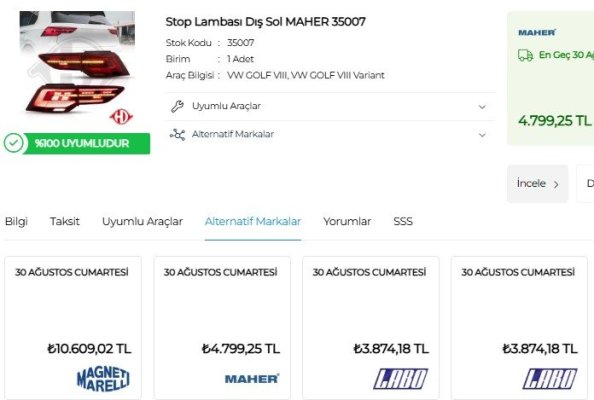The image size is (594, 400).
Task: Click the first LABO brand logo
Action: tap(400, 379)
